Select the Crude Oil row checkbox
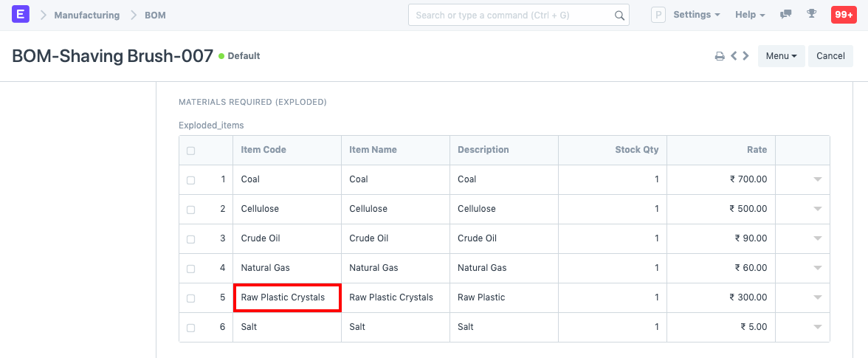868x358 pixels. click(191, 239)
